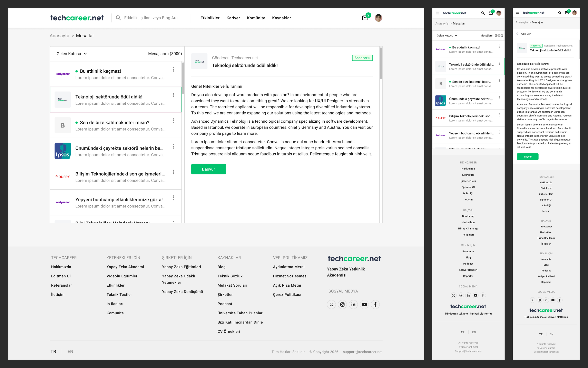Viewport: 588px width, 368px height.
Task: Open options menu for 'Bu etkinlik kaçmaz!' desktop message
Action: coord(173,69)
